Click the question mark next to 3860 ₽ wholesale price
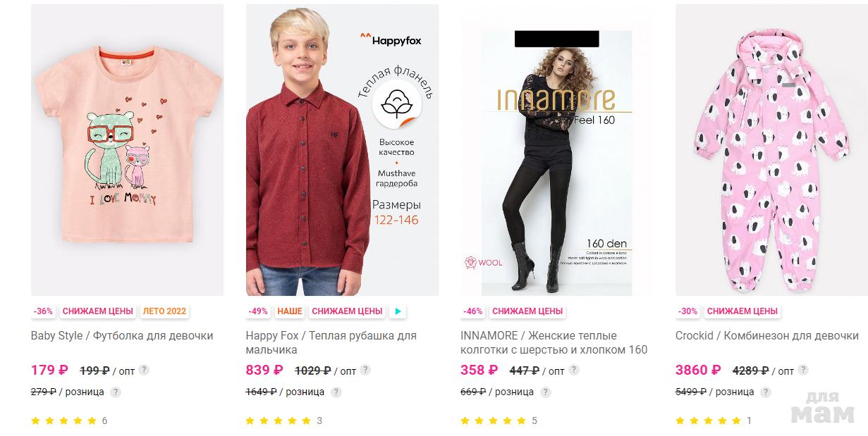The height and width of the screenshot is (436, 868). tap(803, 370)
